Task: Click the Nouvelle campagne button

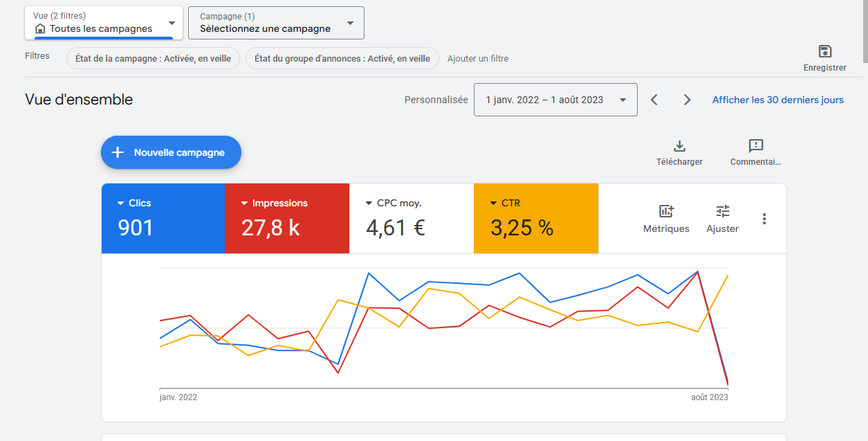Action: pos(171,152)
